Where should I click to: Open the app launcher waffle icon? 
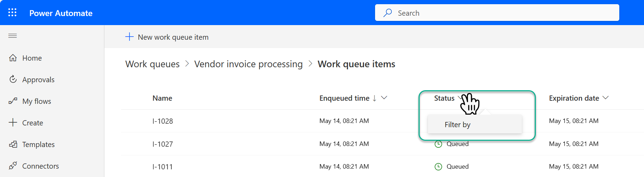point(13,13)
